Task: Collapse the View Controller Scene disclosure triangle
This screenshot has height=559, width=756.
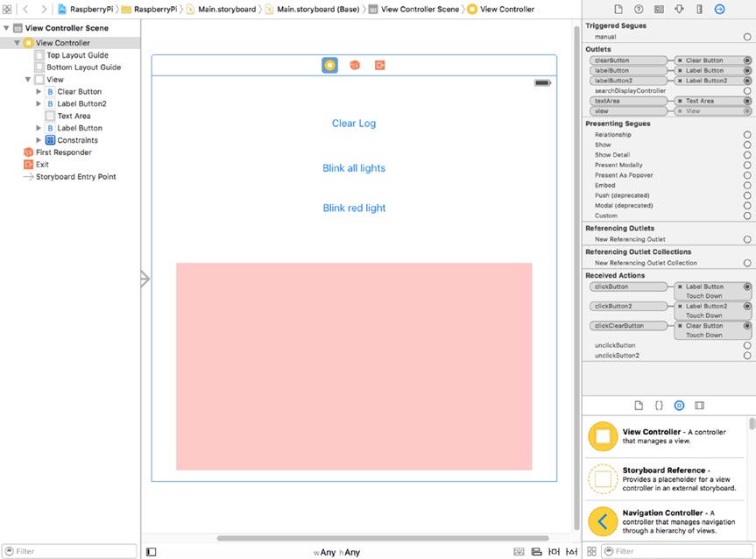Action: (7, 28)
